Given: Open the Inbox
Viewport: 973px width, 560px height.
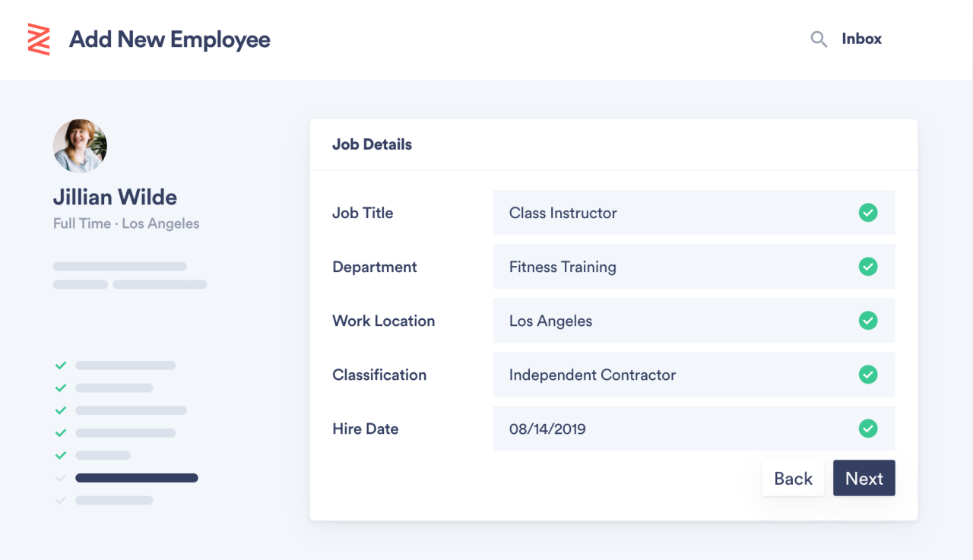Looking at the screenshot, I should tap(861, 40).
